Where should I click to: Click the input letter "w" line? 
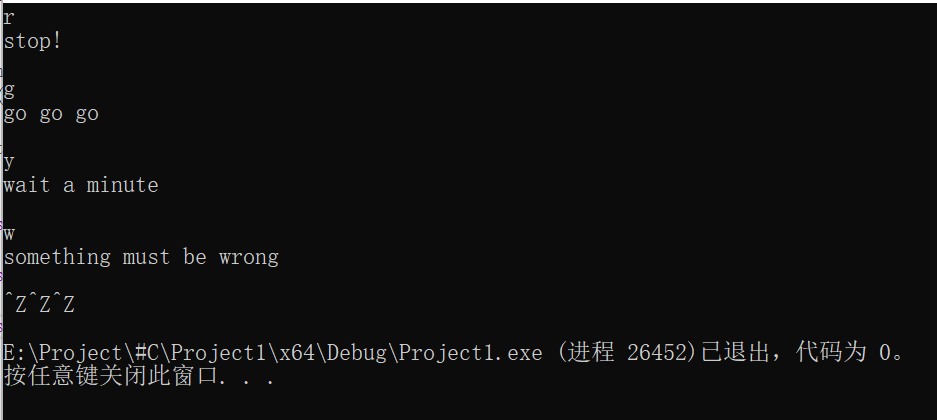pos(9,234)
